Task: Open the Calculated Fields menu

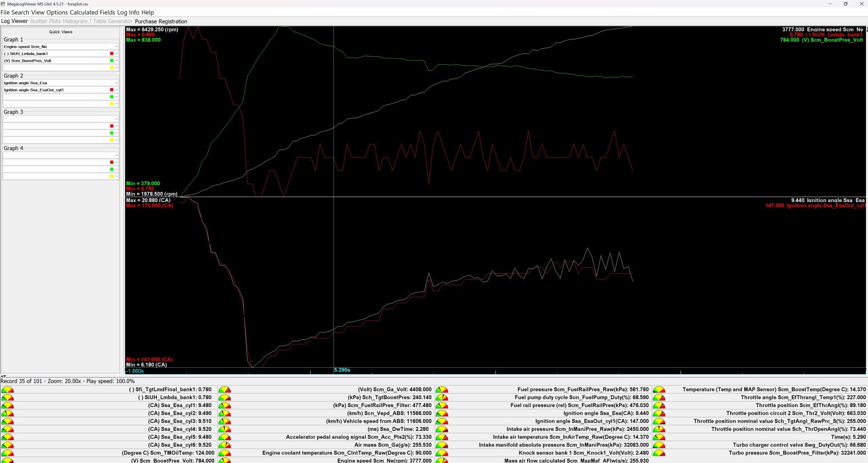Action: coord(92,12)
